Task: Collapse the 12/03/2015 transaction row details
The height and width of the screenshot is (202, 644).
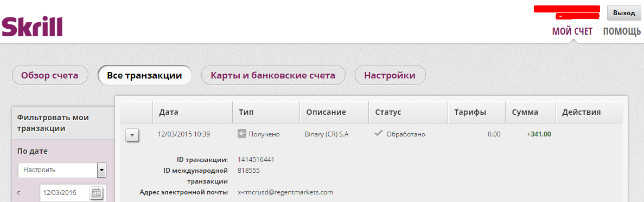Action: [132, 135]
